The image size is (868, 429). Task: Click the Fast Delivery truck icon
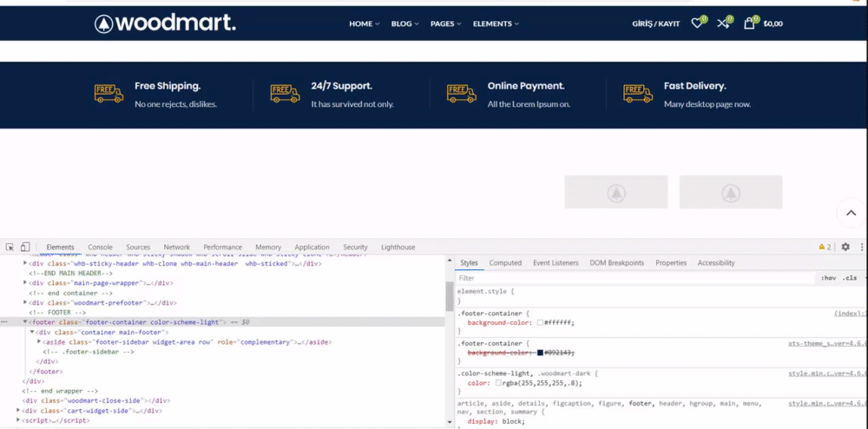point(638,94)
